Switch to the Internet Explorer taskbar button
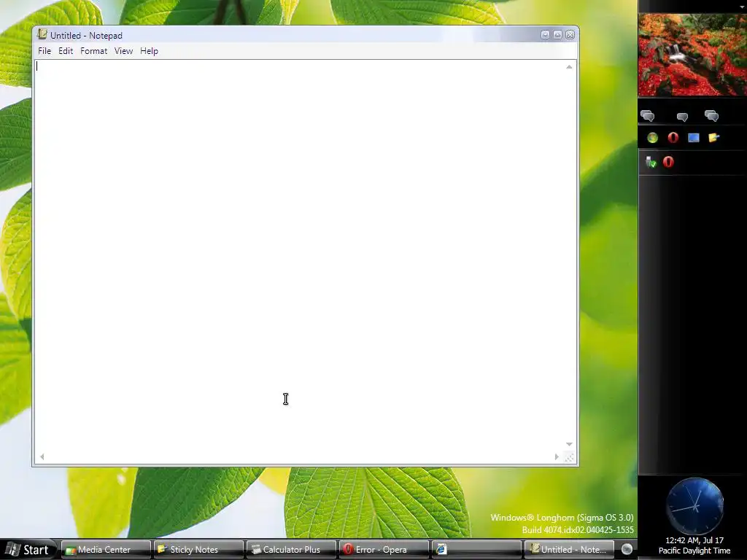This screenshot has width=747, height=560. click(476, 550)
